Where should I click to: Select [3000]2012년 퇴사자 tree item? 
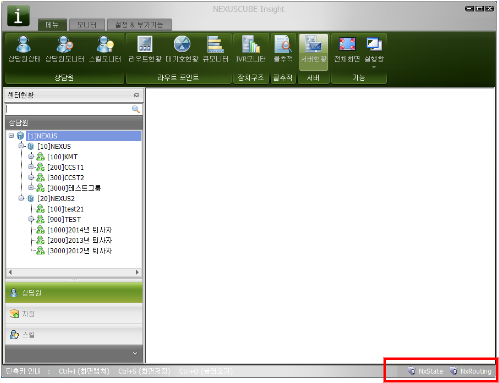[80, 251]
